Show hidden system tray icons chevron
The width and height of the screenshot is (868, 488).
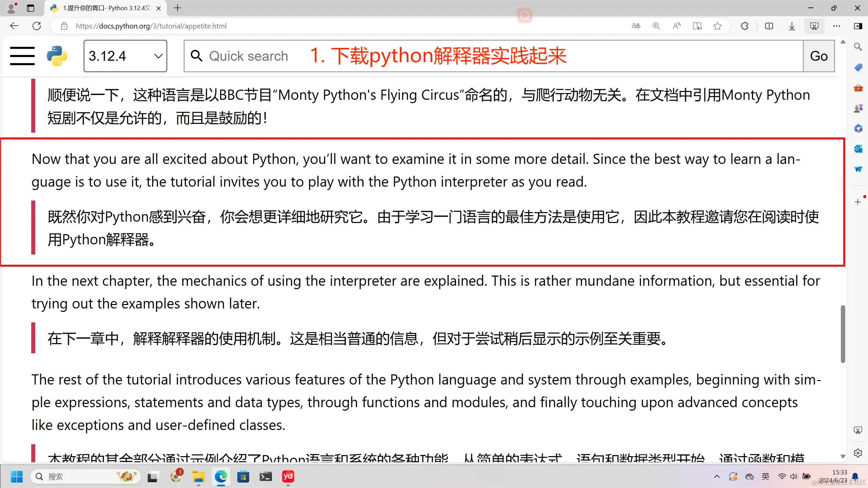(x=717, y=476)
